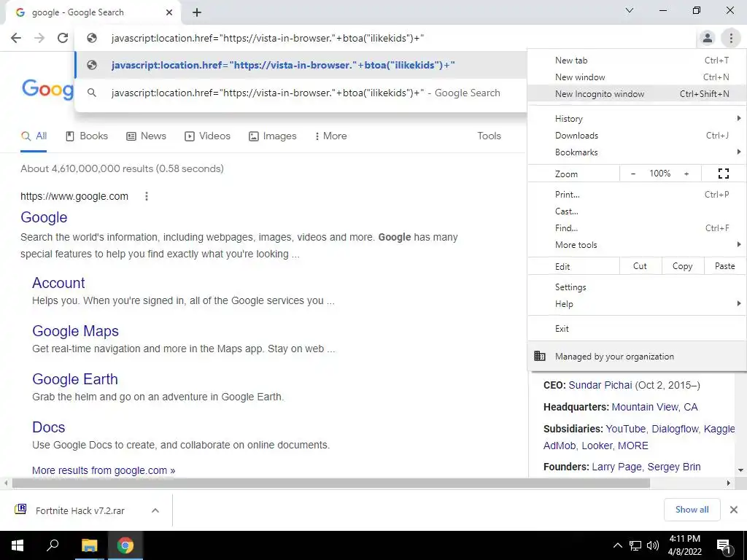This screenshot has height=560, width=747.
Task: Open the Google Maps sitelink
Action: click(75, 331)
